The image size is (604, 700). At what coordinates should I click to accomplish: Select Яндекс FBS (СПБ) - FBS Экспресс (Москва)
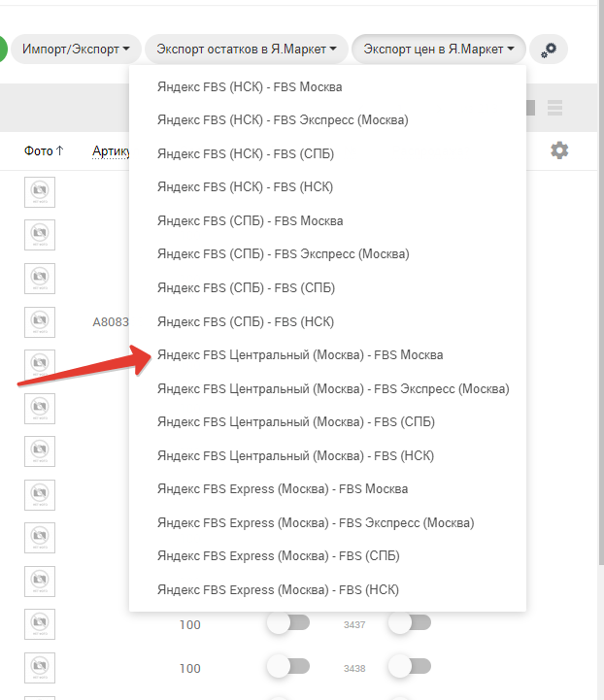(327, 254)
